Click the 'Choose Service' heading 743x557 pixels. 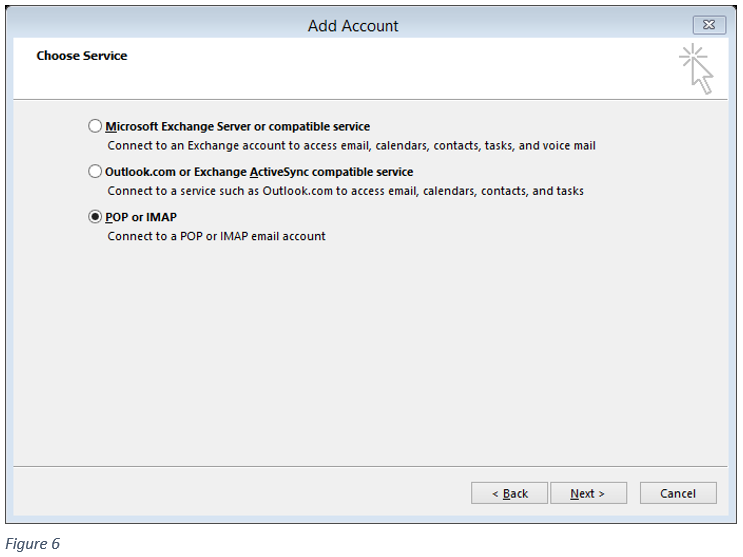click(82, 56)
